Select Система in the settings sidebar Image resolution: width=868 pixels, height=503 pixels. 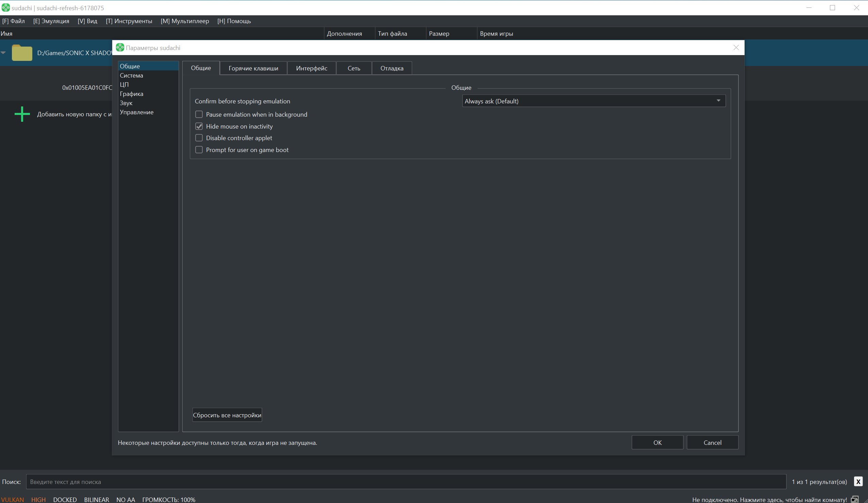(x=148, y=76)
